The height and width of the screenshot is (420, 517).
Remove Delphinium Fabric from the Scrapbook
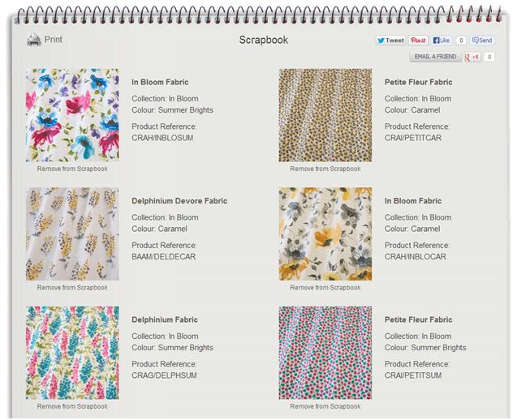pos(72,406)
